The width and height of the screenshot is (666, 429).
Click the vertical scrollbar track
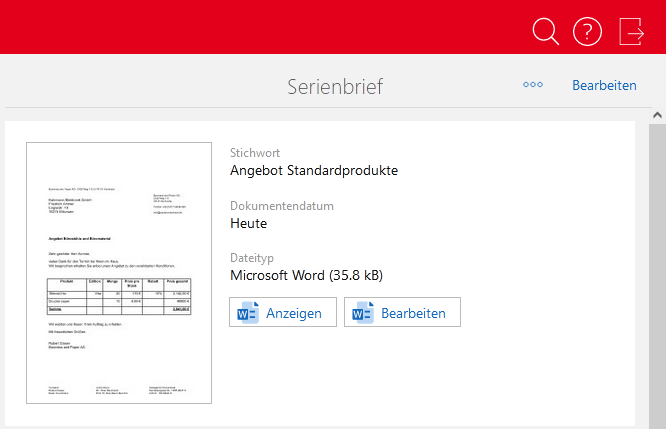(x=657, y=270)
